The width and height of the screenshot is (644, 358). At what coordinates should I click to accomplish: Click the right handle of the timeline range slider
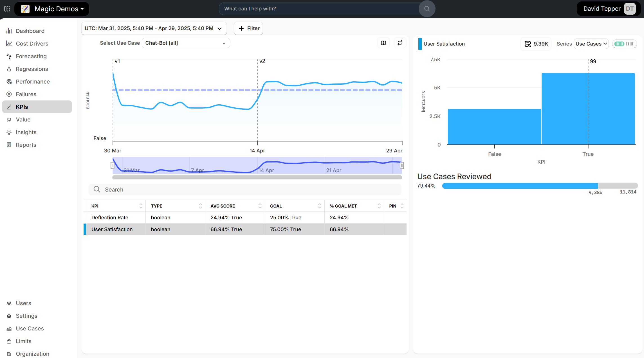(401, 166)
